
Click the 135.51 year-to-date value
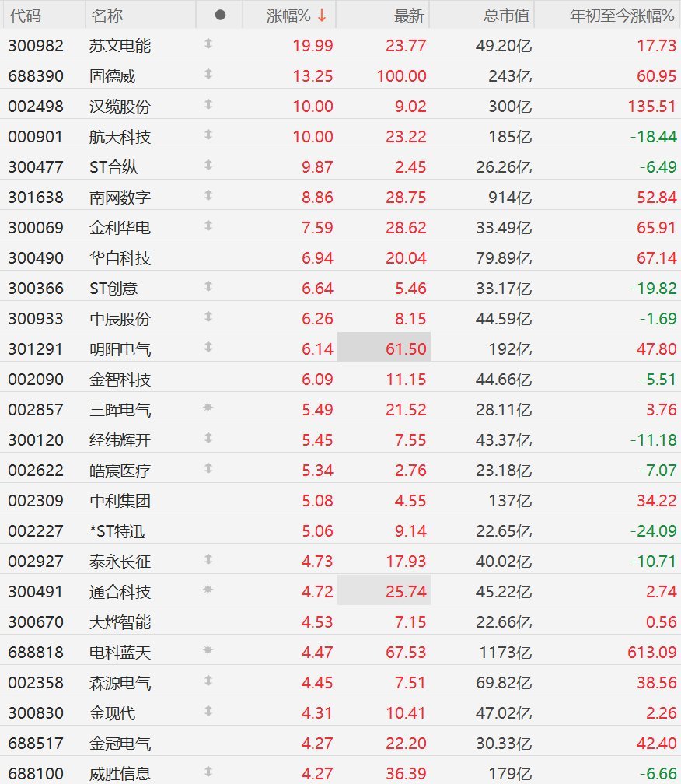(x=651, y=107)
